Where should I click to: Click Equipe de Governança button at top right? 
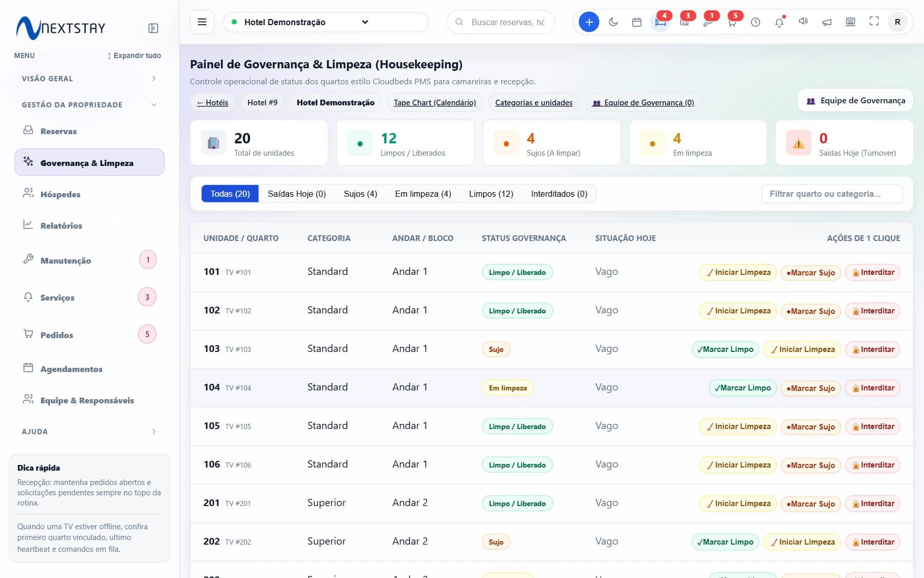pyautogui.click(x=856, y=101)
